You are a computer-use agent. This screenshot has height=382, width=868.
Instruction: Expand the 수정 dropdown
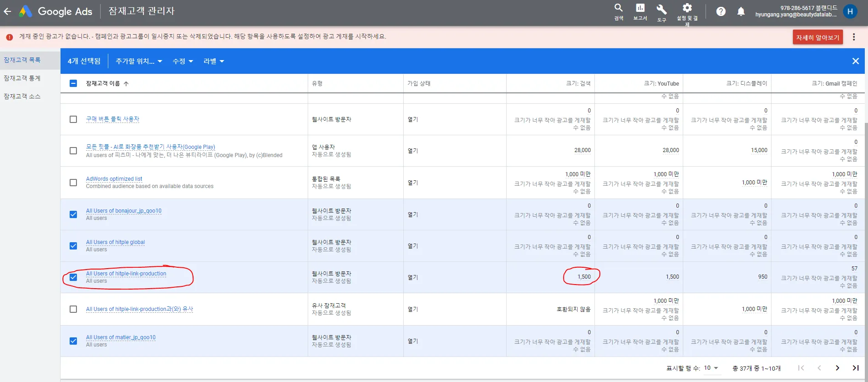pos(183,61)
